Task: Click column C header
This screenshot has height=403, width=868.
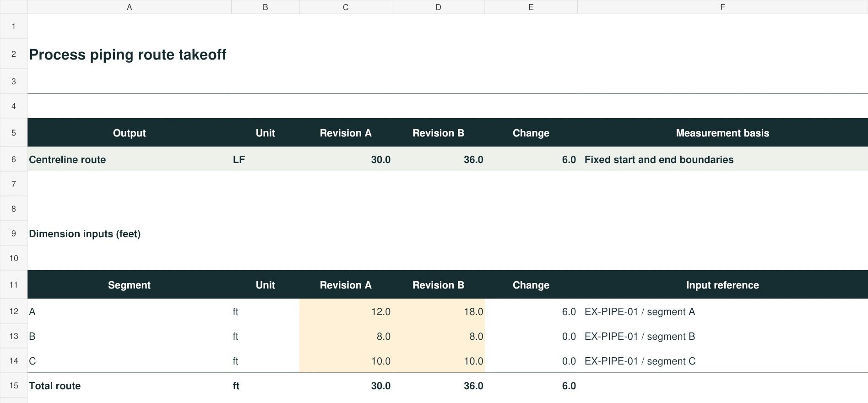Action: 346,7
